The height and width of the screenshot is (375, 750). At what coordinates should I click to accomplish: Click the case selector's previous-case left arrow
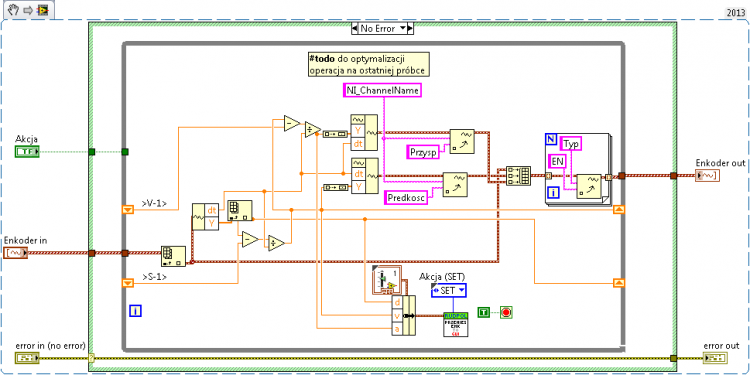354,29
